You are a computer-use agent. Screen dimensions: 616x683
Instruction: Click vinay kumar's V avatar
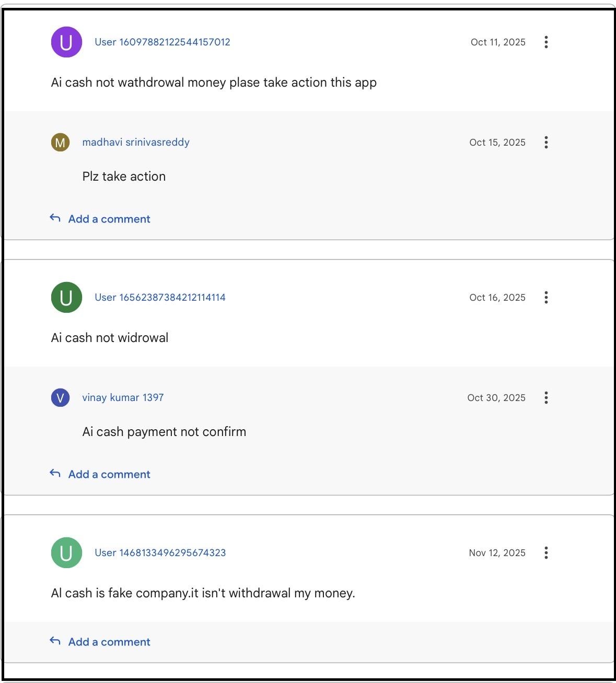tap(60, 398)
